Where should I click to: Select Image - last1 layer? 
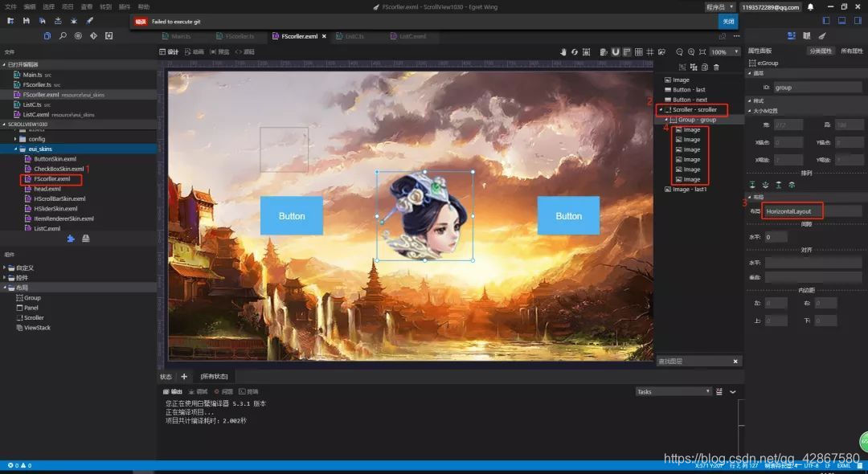(690, 189)
